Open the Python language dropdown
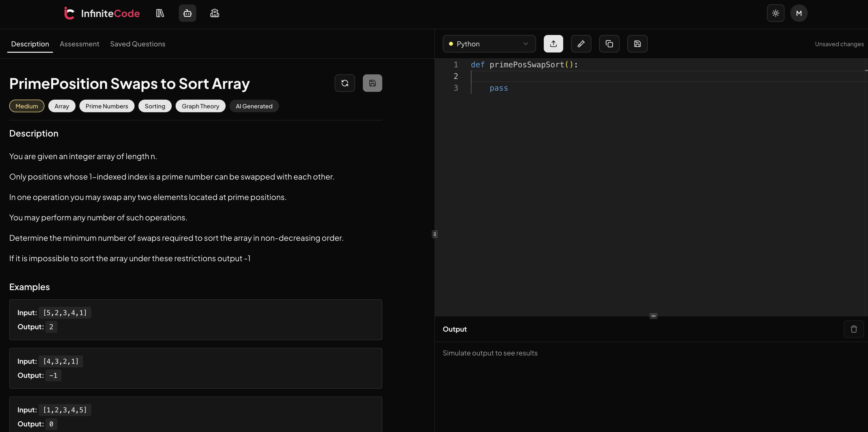 [x=489, y=44]
